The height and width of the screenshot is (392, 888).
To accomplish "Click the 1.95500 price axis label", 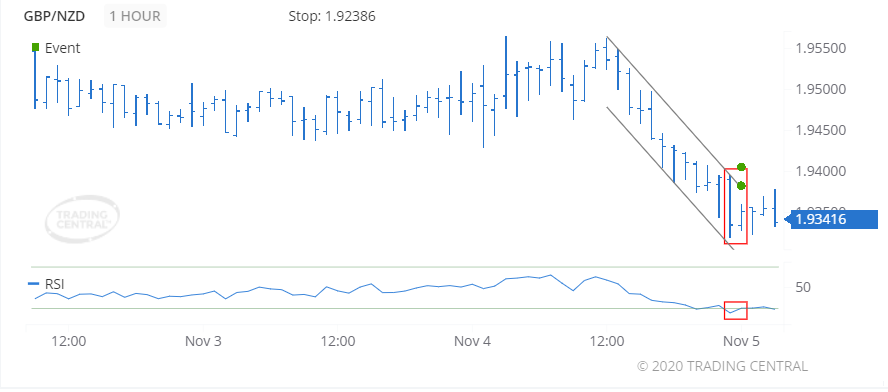I will click(x=821, y=48).
